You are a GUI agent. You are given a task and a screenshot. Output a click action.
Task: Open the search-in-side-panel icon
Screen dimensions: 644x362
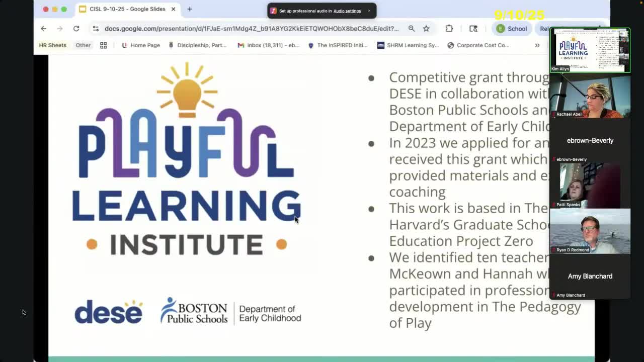coord(473,29)
